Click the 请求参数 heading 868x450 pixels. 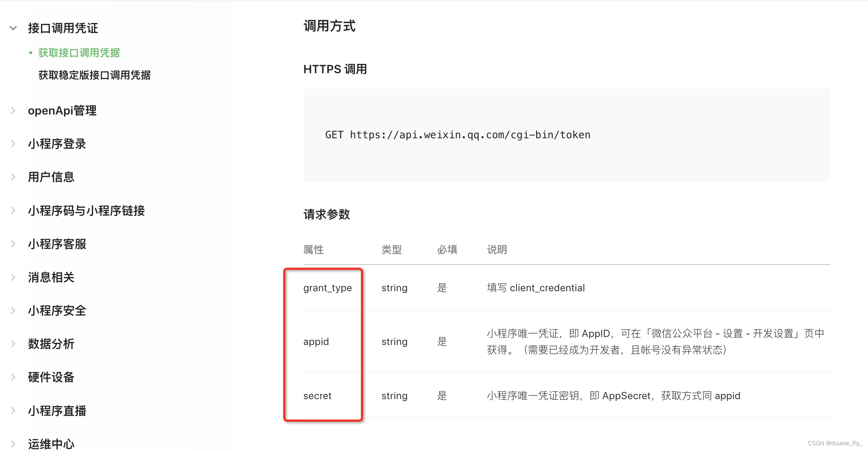pyautogui.click(x=327, y=214)
